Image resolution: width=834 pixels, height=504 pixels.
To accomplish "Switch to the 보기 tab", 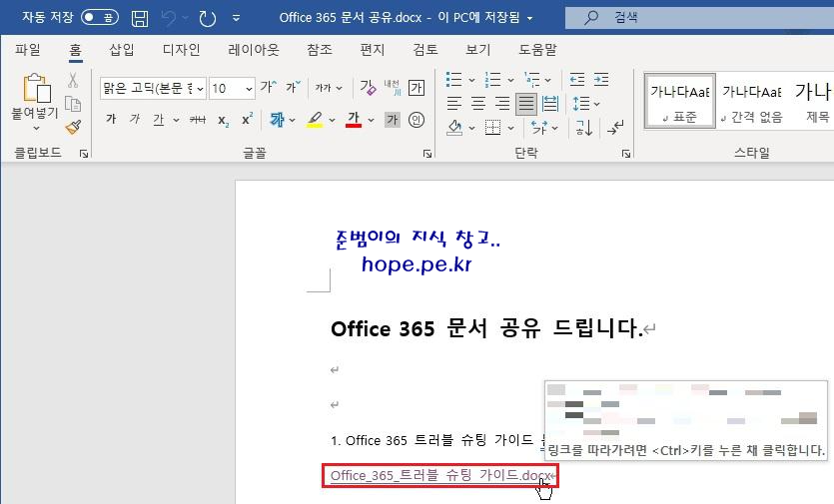I will pos(477,50).
